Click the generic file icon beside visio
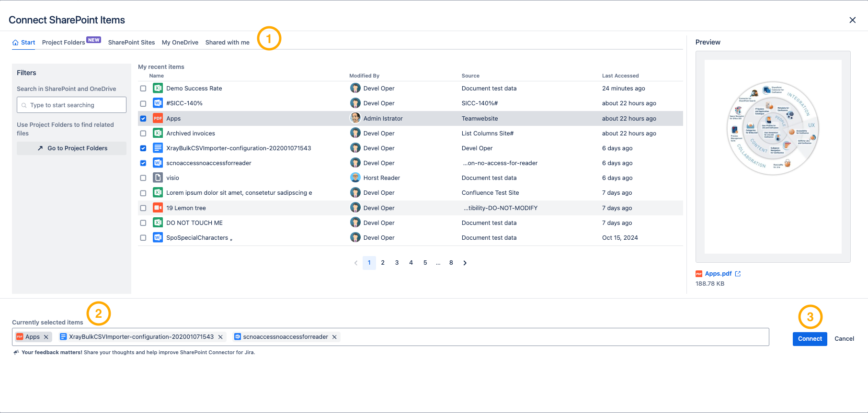 tap(158, 178)
